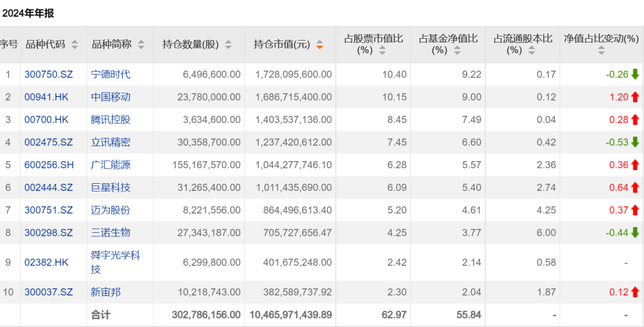Viewport: 644px width, 327px height.
Task: Click the 序号 column header
Action: (8, 45)
